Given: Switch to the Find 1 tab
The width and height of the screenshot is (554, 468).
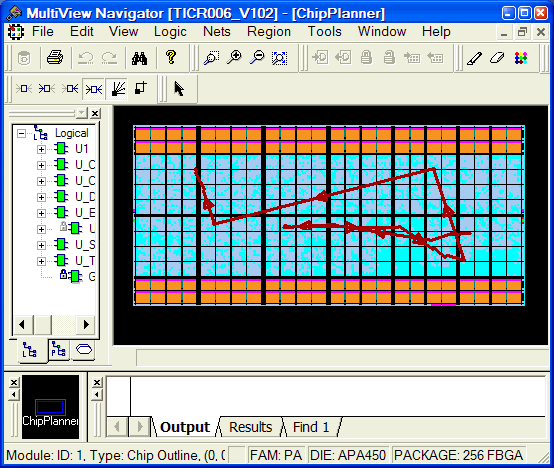Looking at the screenshot, I should pos(311,427).
